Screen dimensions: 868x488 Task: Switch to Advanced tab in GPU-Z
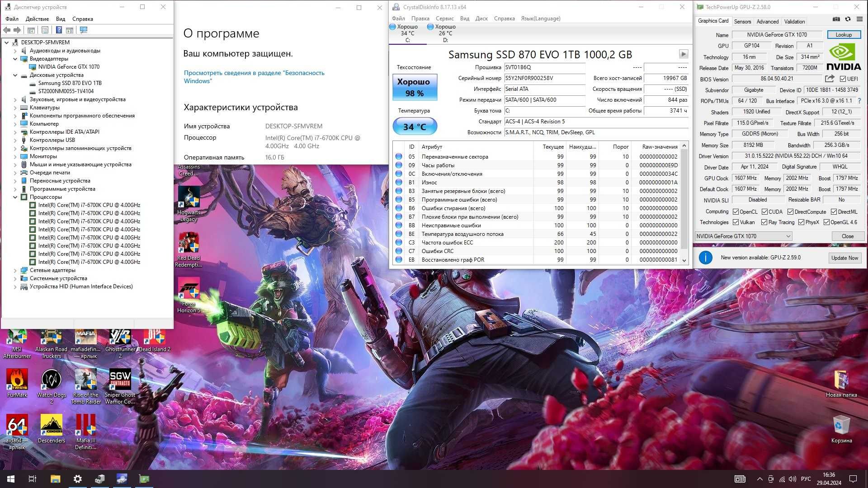[x=768, y=21]
